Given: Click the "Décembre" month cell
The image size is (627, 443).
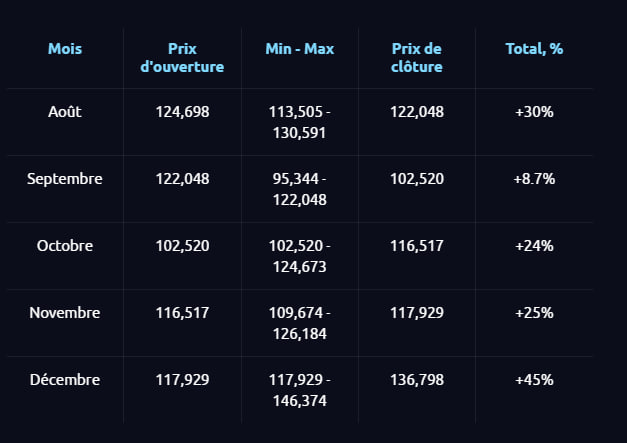Looking at the screenshot, I should pos(65,380).
